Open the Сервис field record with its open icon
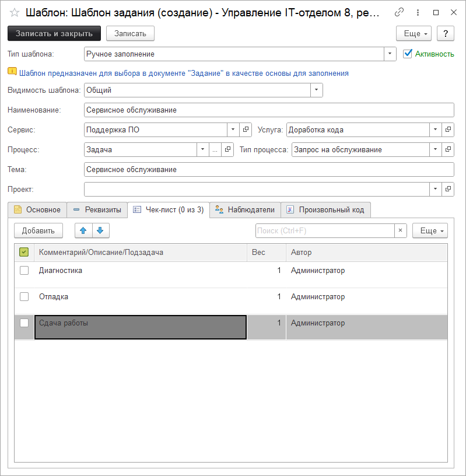Screen dimensions: 466x476 pos(246,129)
